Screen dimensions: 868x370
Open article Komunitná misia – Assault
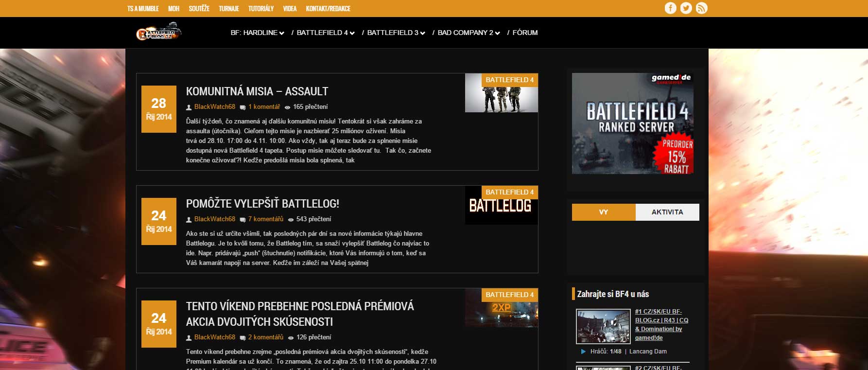coord(257,91)
